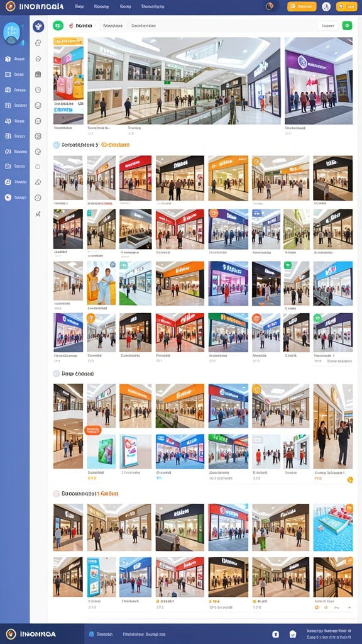Open the pink kiosk promo image beside banner
The height and width of the screenshot is (644, 362).
click(69, 73)
